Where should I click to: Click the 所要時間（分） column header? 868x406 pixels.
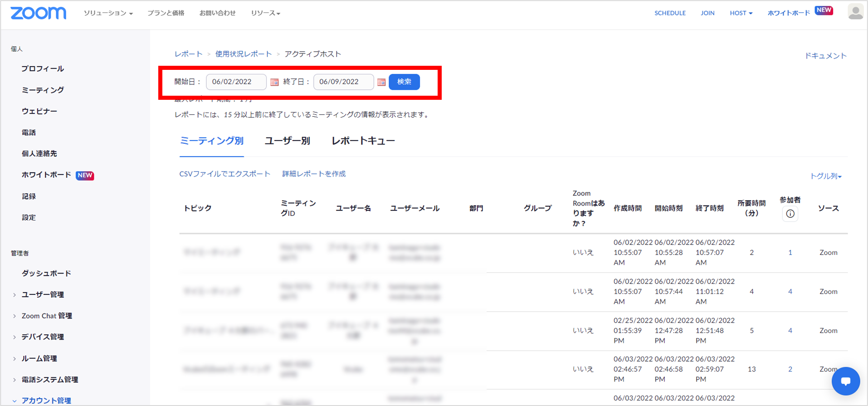click(x=751, y=208)
